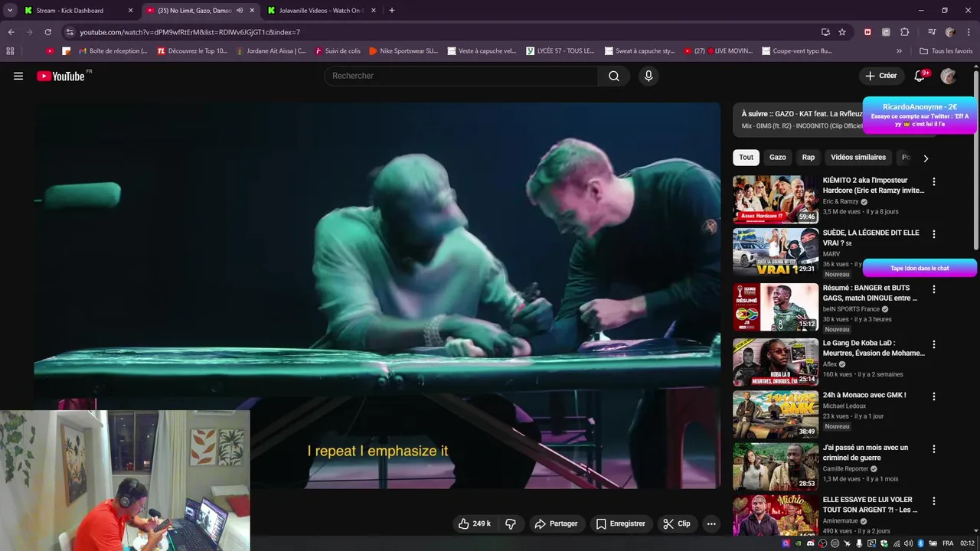Select the Tout filter chip
Image resolution: width=980 pixels, height=551 pixels.
pyautogui.click(x=746, y=157)
